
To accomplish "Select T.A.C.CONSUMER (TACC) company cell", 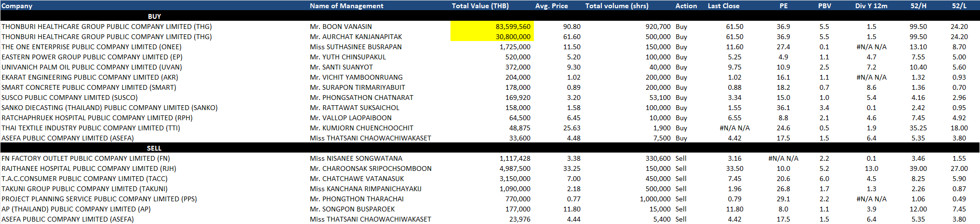I will [x=84, y=179].
